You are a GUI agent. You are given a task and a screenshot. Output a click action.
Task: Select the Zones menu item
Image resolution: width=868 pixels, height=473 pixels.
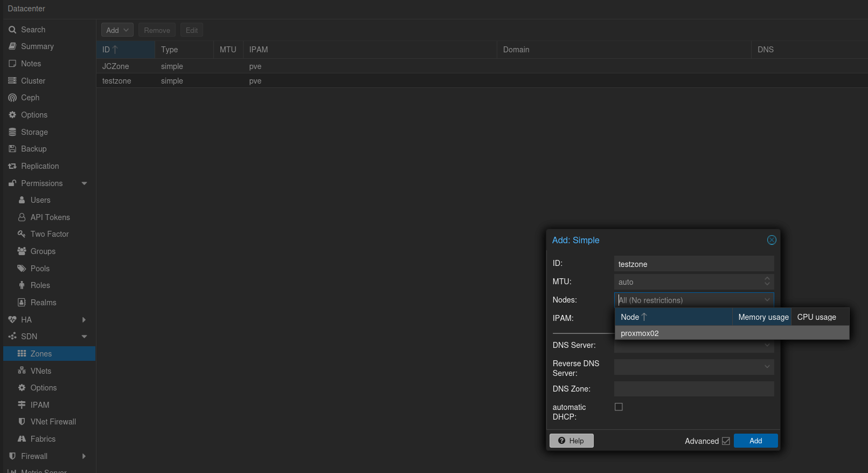click(41, 354)
